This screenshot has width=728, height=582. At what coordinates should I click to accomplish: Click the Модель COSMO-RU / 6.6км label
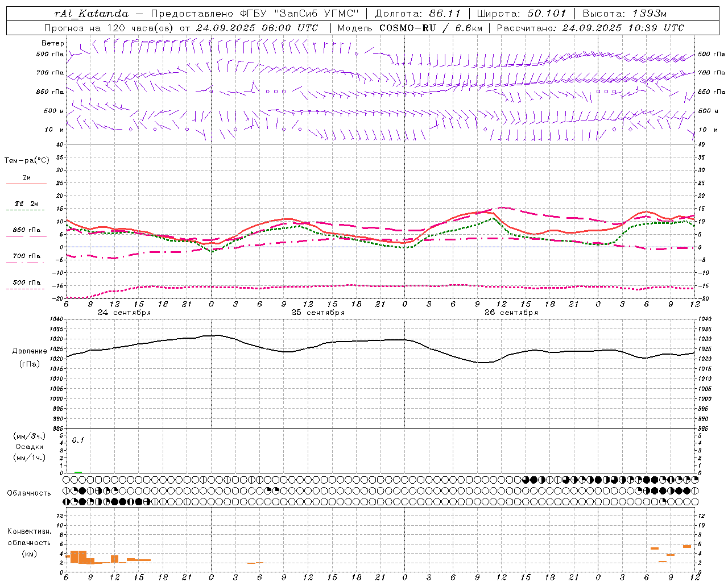click(410, 28)
